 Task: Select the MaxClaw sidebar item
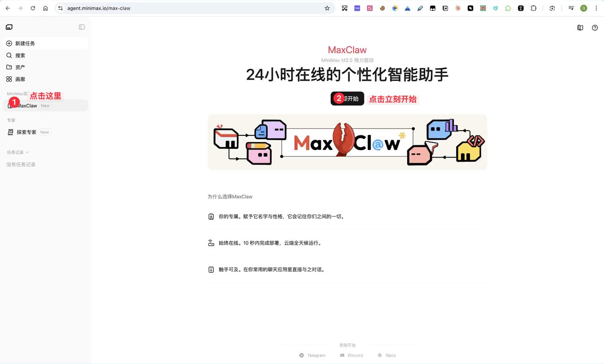point(45,106)
